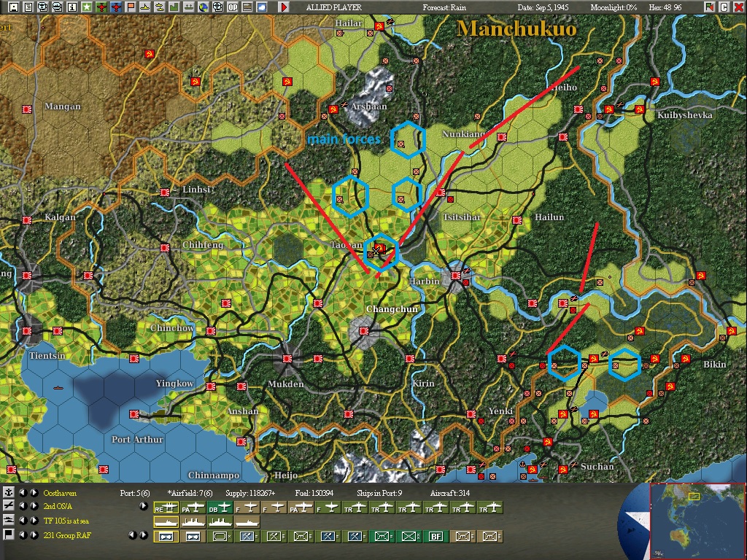Viewport: 747px width, 560px height.
Task: Click the Japanese base marker at Mukden
Action: (x=287, y=359)
